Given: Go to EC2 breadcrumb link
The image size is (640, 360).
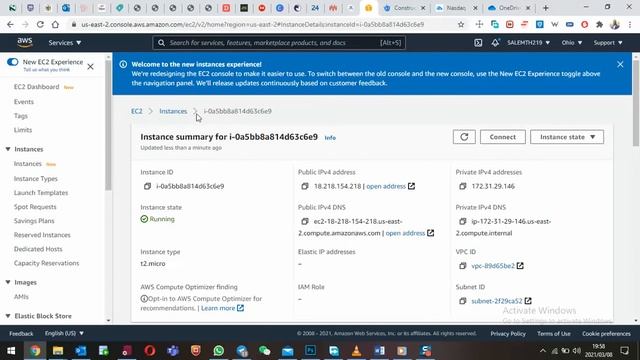Looking at the screenshot, I should [x=137, y=111].
